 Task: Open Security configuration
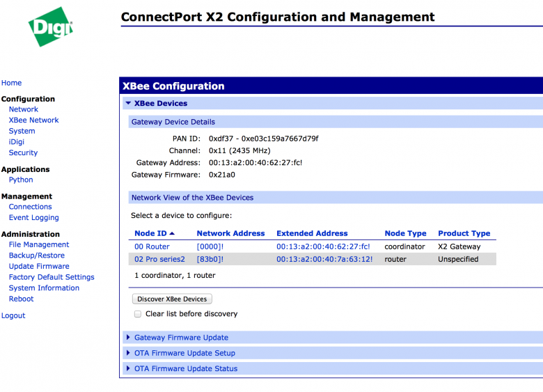pos(23,152)
